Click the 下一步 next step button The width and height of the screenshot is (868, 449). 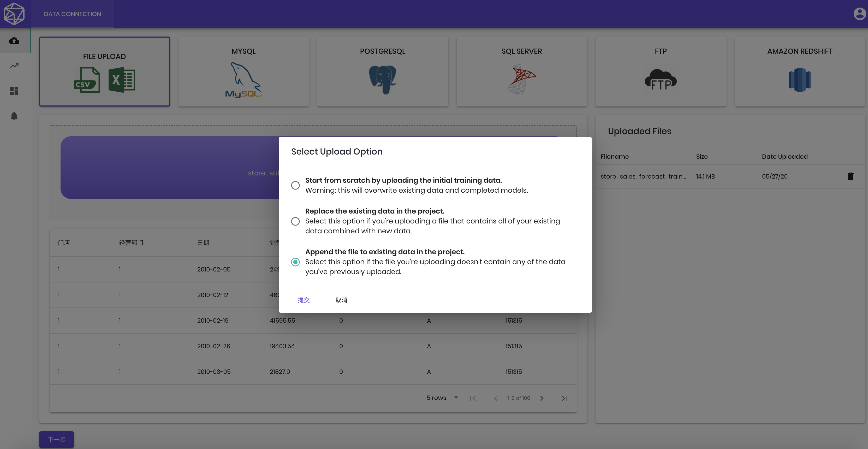pos(57,439)
